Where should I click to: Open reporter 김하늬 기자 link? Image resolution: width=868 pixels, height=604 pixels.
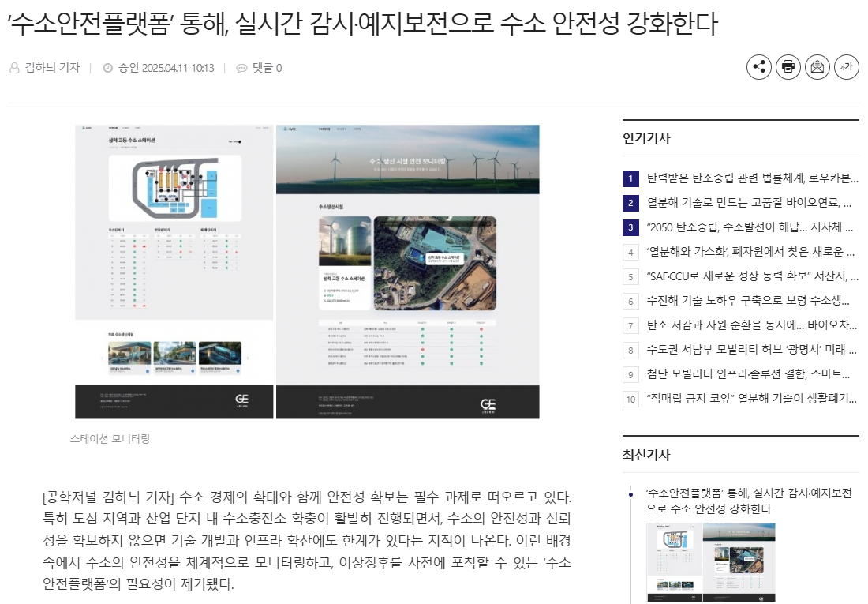pyautogui.click(x=52, y=68)
